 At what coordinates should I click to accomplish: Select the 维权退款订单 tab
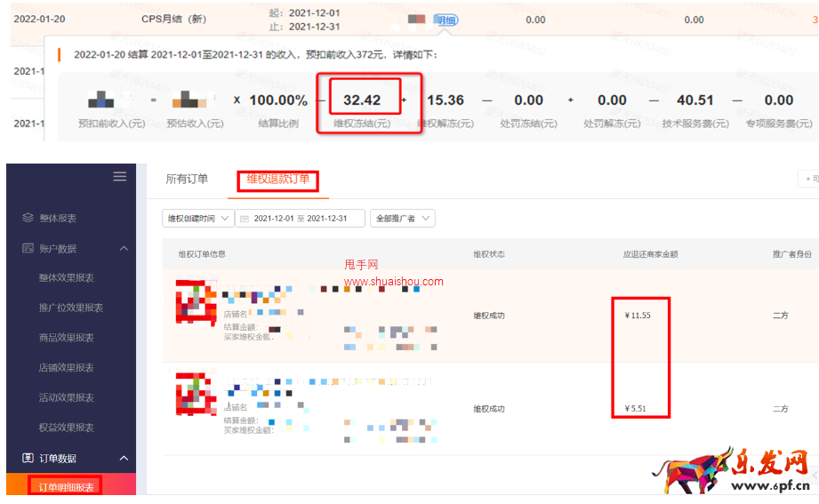coord(277,180)
